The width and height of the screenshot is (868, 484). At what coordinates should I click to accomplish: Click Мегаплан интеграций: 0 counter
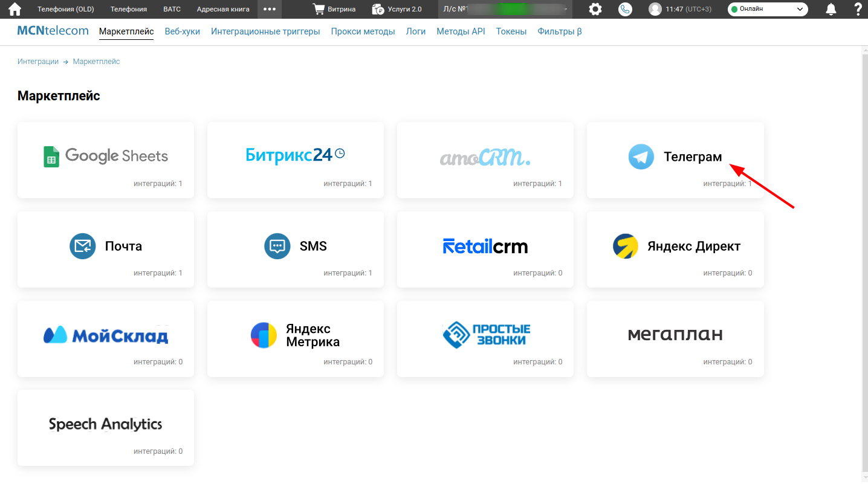(x=728, y=362)
